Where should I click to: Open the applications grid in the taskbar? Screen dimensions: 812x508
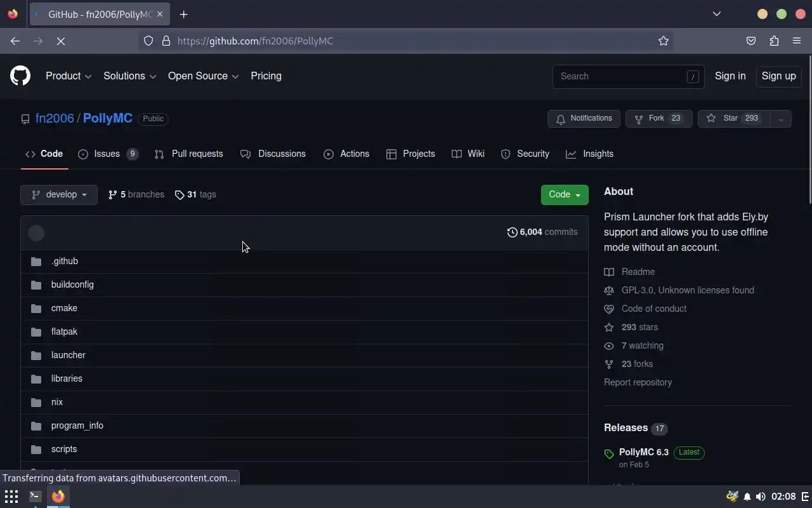(11, 497)
